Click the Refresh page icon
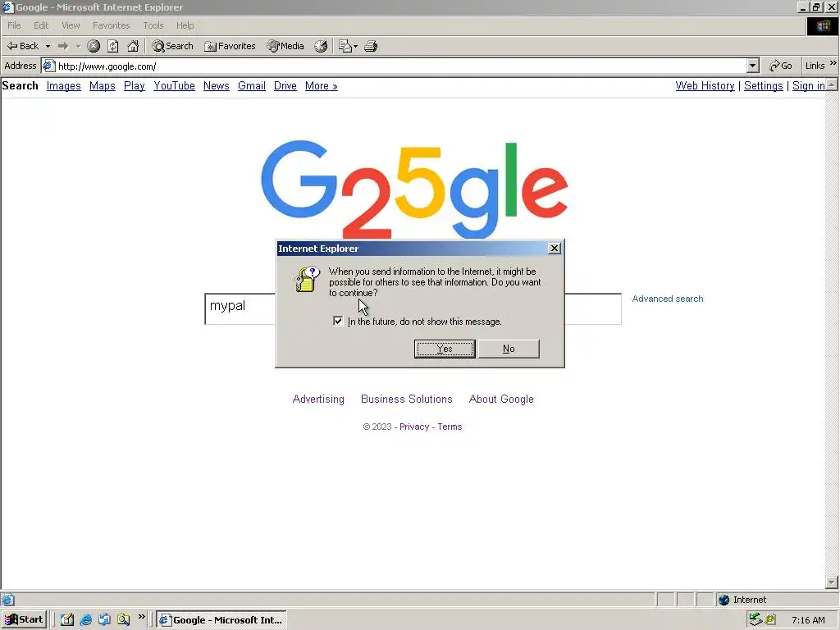 point(113,46)
